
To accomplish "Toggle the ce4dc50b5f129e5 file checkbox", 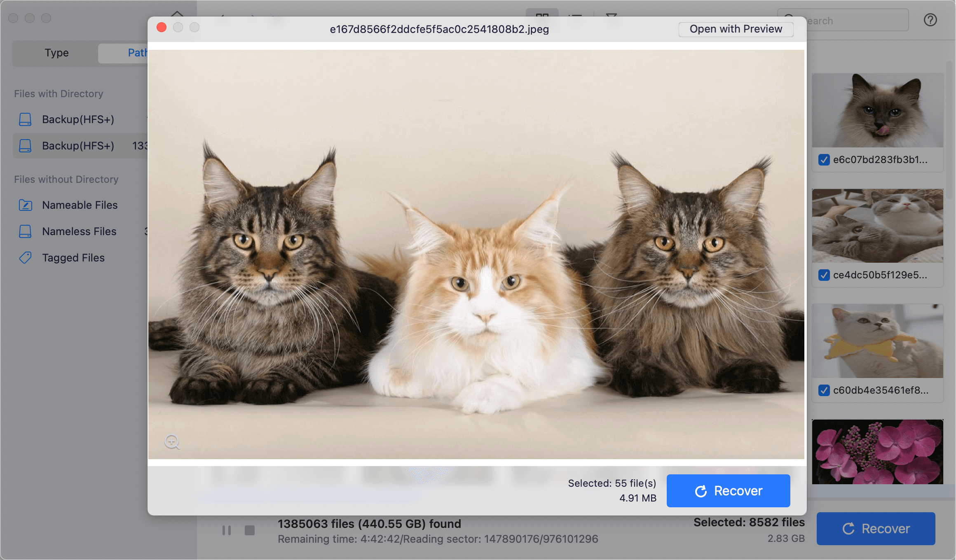I will tap(824, 275).
